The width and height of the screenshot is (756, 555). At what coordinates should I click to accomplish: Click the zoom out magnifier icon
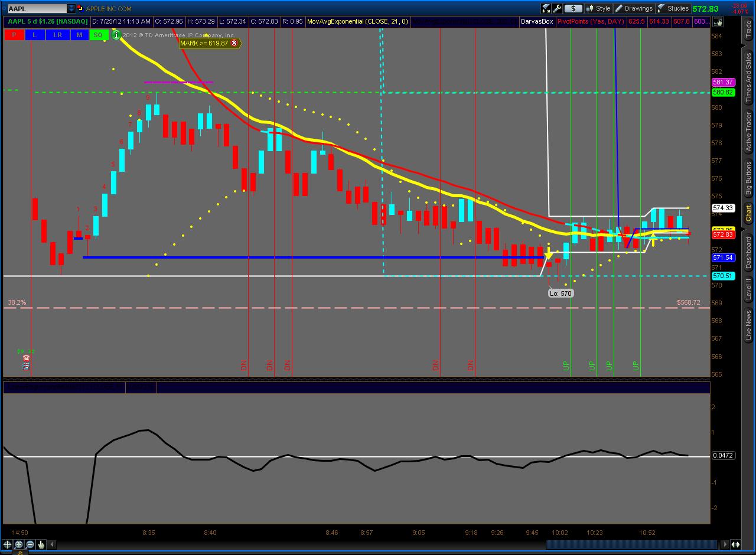[30, 544]
